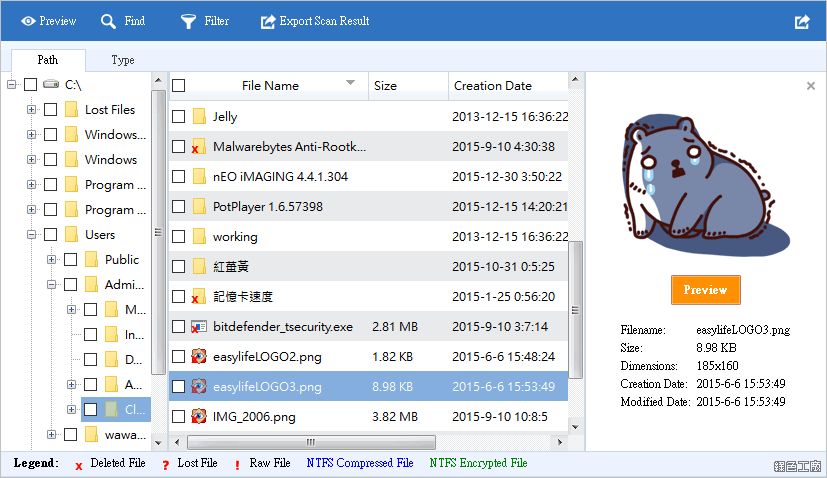
Task: Click the Users folder icon in tree
Action: click(71, 234)
